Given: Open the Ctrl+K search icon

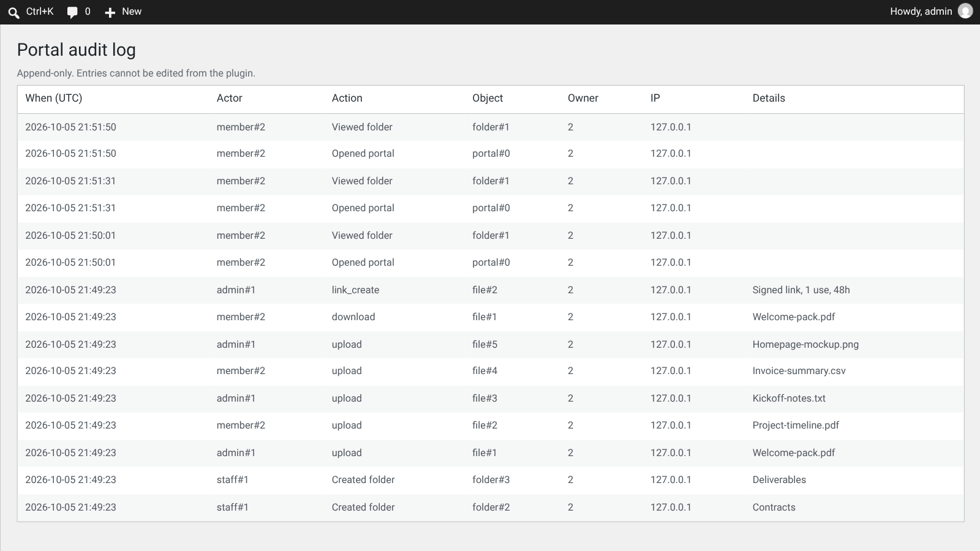Looking at the screenshot, I should point(13,12).
